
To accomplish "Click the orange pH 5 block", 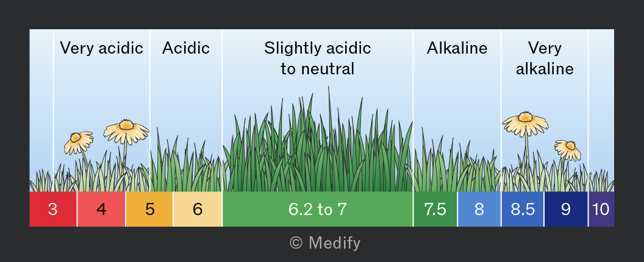I will 149,209.
